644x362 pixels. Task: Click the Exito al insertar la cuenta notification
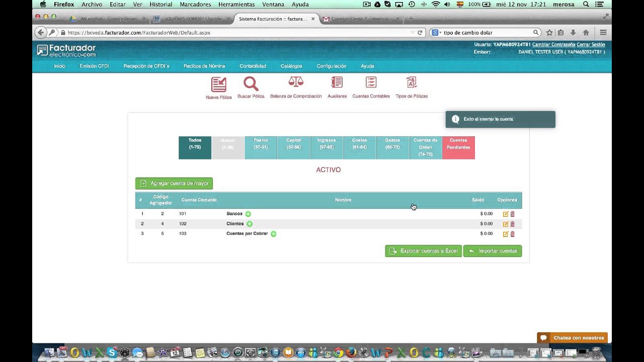coord(500,119)
